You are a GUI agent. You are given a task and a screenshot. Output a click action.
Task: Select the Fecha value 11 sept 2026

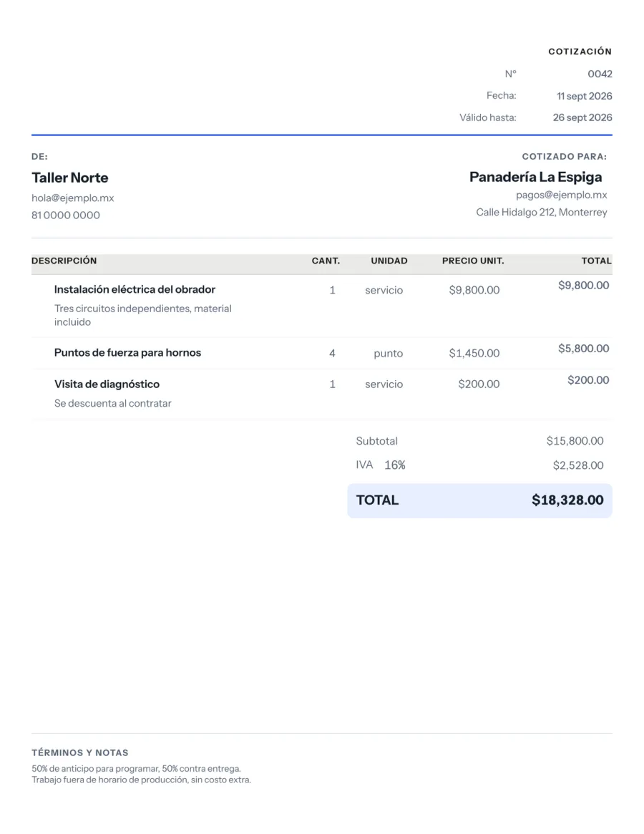coord(584,96)
